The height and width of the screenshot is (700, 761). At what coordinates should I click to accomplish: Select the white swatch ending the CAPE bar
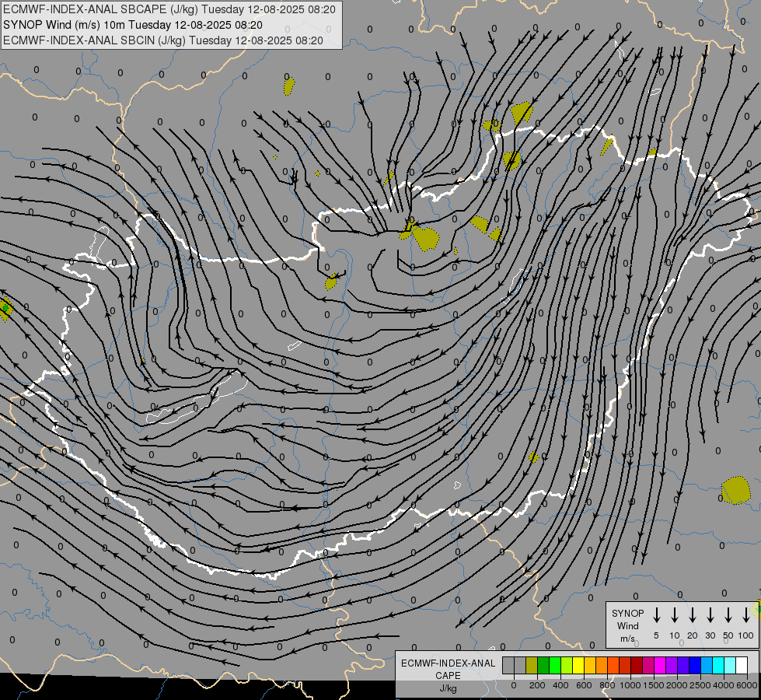741,666
